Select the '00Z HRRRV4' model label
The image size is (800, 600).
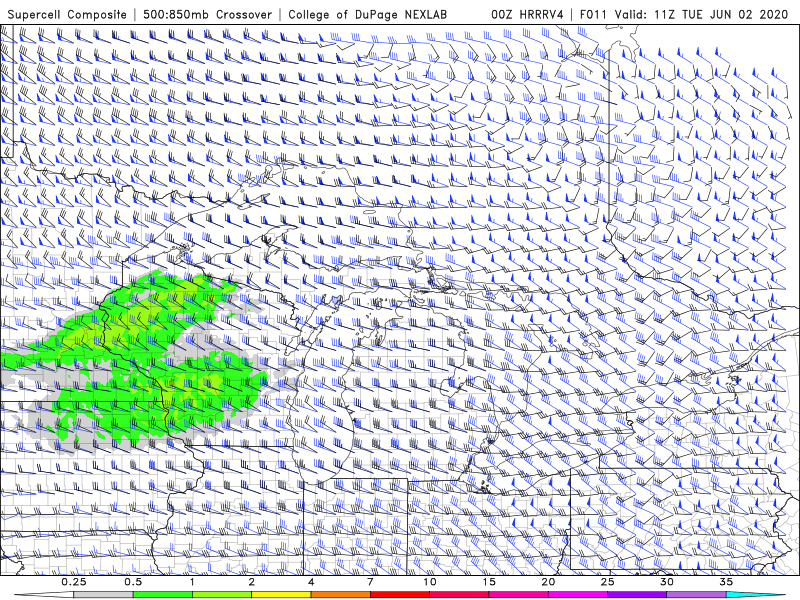[x=527, y=15]
